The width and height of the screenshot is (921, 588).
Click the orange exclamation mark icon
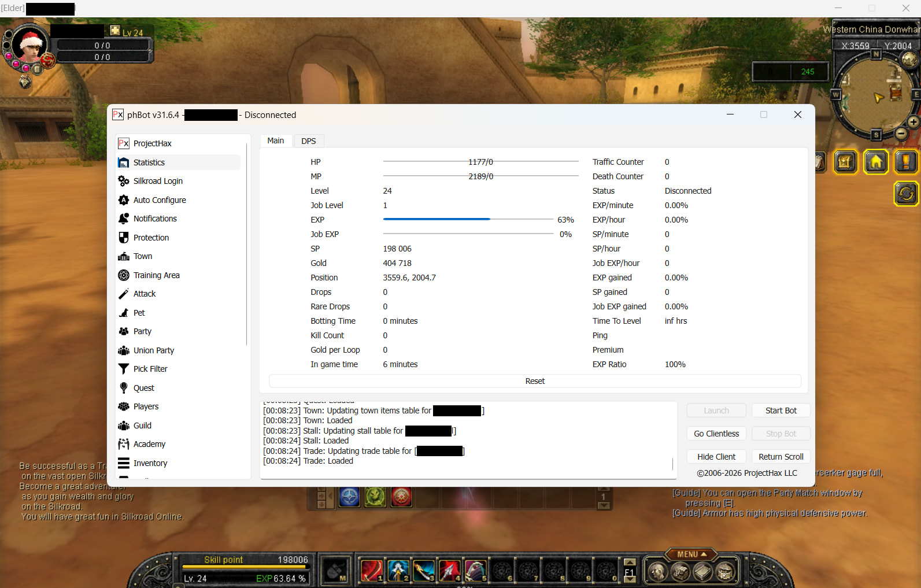(905, 162)
